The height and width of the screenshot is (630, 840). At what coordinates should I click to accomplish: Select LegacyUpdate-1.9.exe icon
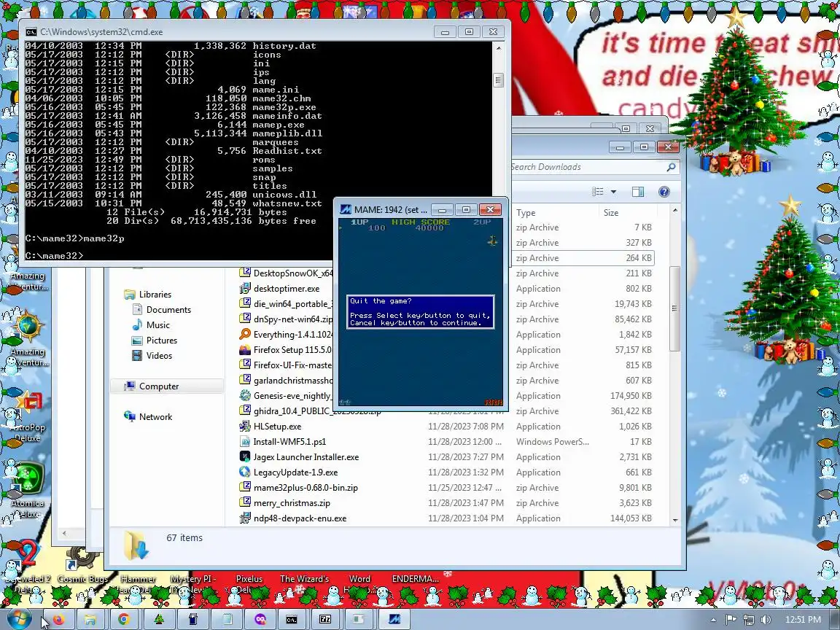(x=245, y=472)
